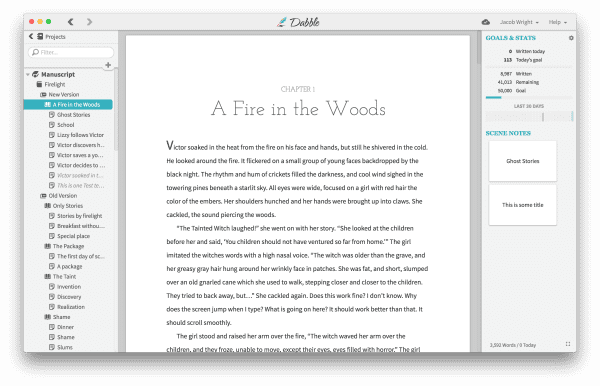This screenshot has width=600, height=386.
Task: Open the School scene
Action: (x=65, y=125)
